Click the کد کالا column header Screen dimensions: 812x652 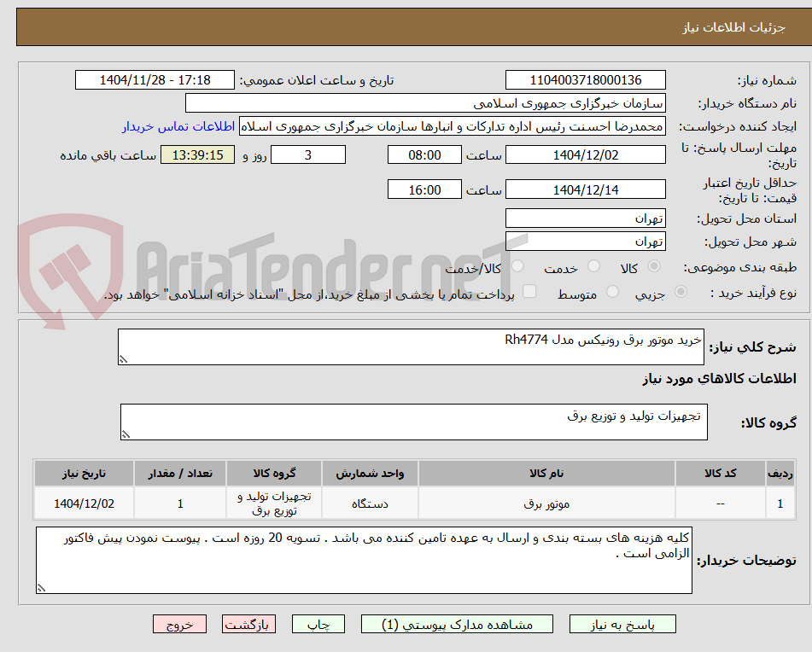click(720, 474)
